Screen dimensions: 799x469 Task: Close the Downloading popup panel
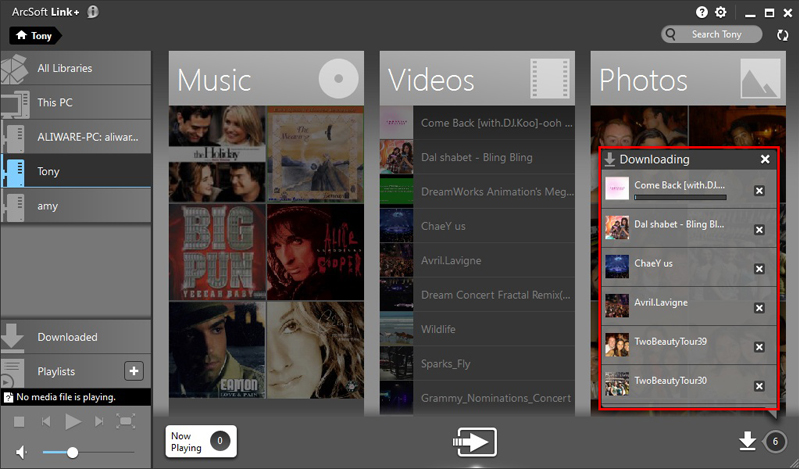pyautogui.click(x=765, y=159)
